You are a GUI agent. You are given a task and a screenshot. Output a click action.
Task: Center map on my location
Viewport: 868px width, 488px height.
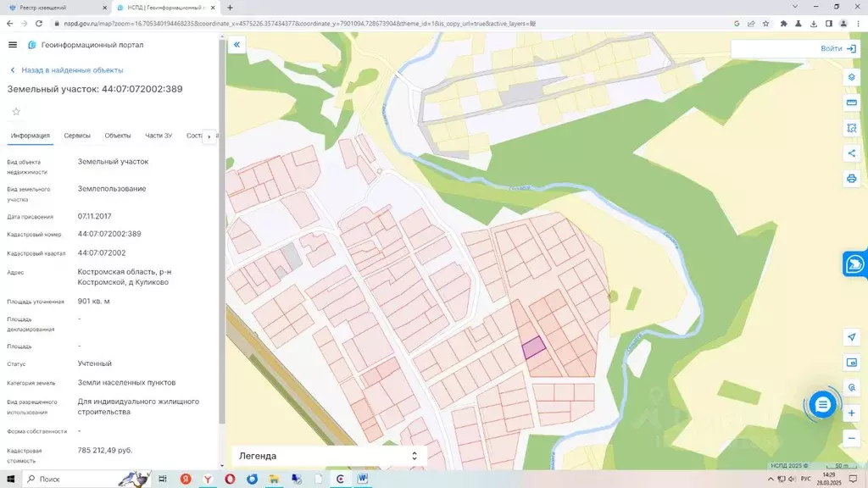tap(851, 337)
